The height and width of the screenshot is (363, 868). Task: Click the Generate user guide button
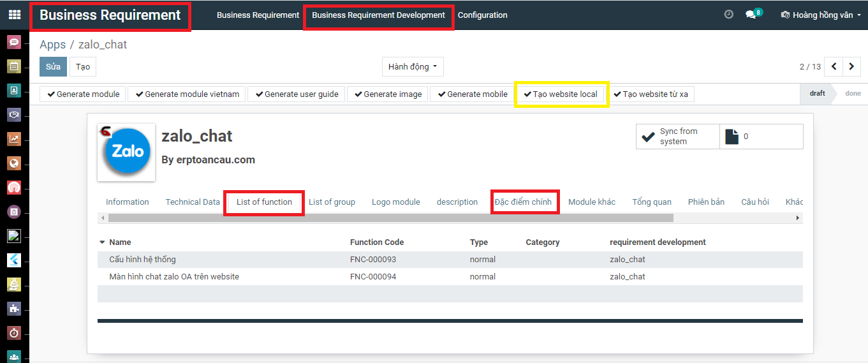coord(297,94)
